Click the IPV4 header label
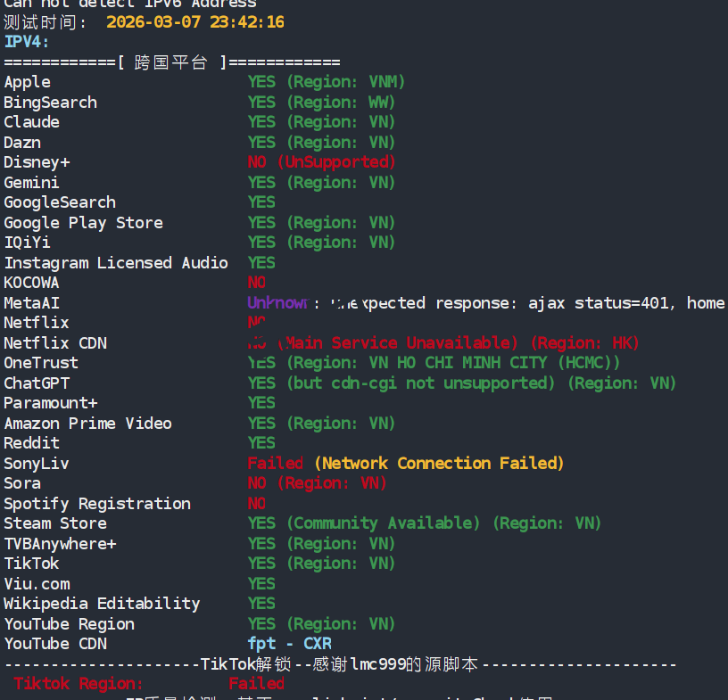728x700 pixels. tap(27, 42)
